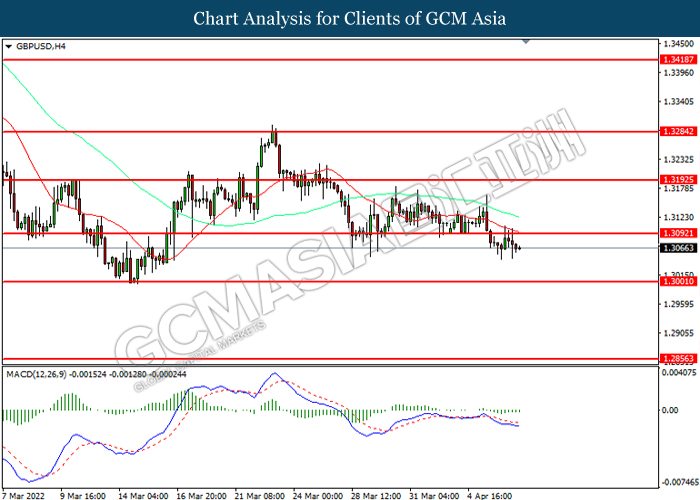Image resolution: width=700 pixels, height=500 pixels.
Task: Click the 1.29595 price axis value
Action: pyautogui.click(x=679, y=304)
